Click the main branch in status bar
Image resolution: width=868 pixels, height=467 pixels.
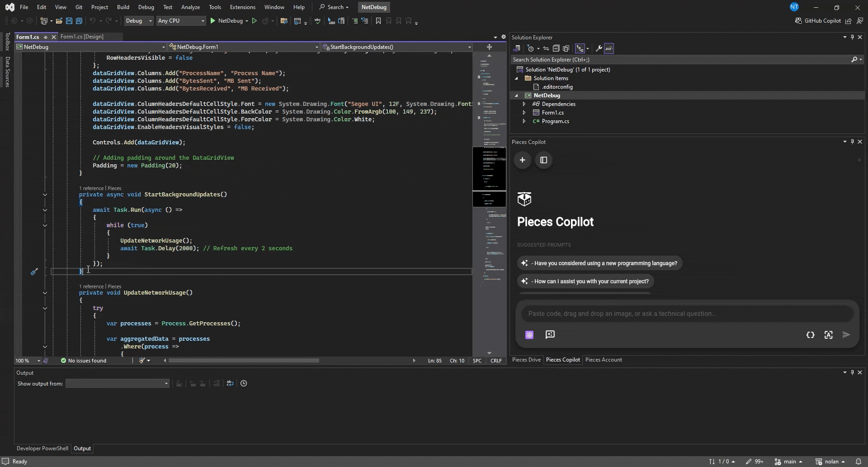pos(789,462)
